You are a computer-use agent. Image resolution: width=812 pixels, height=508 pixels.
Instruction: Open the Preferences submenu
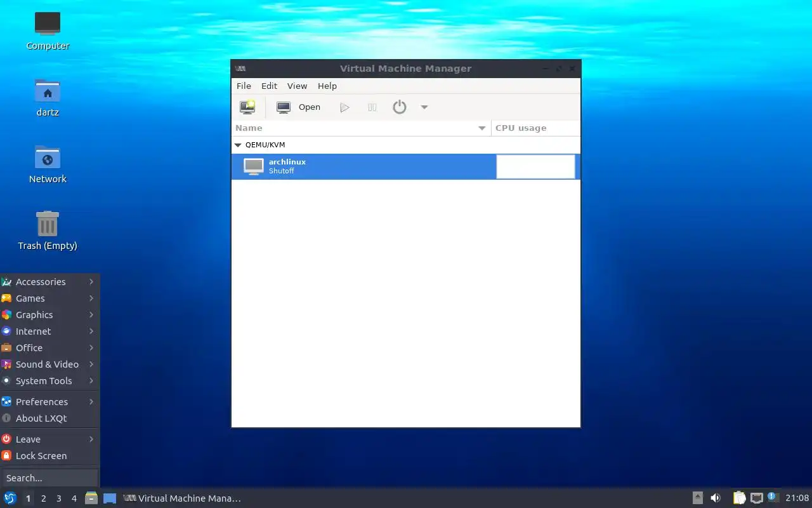tap(49, 402)
